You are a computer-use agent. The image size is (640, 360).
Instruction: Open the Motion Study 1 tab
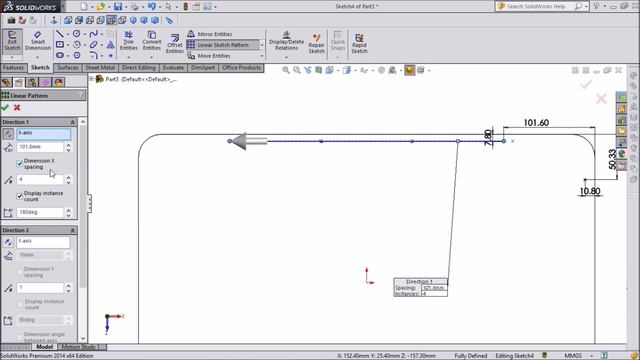(x=81, y=347)
